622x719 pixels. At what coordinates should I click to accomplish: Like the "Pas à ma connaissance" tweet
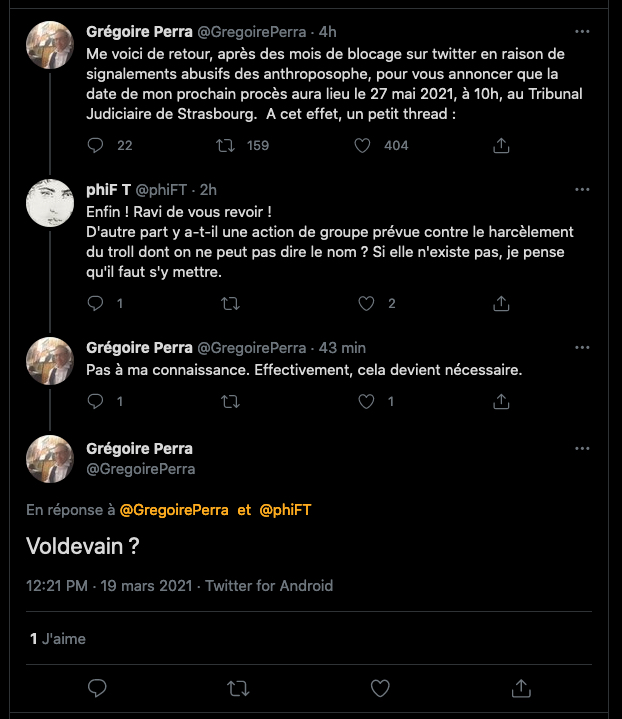coord(366,401)
